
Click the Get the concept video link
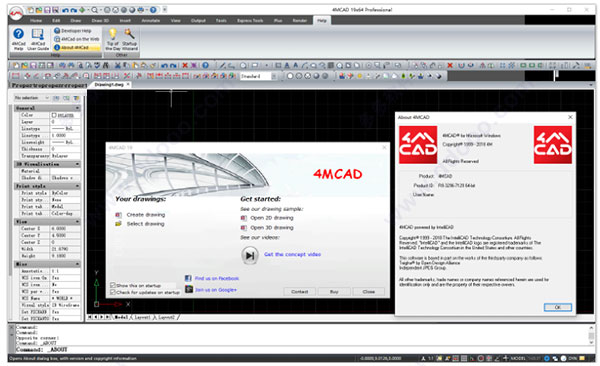coord(292,254)
